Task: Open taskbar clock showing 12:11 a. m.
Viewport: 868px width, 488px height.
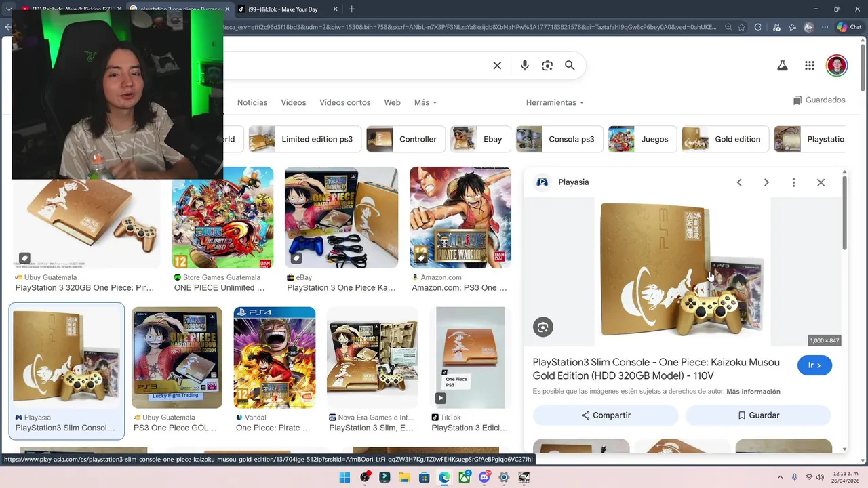Action: [x=844, y=478]
